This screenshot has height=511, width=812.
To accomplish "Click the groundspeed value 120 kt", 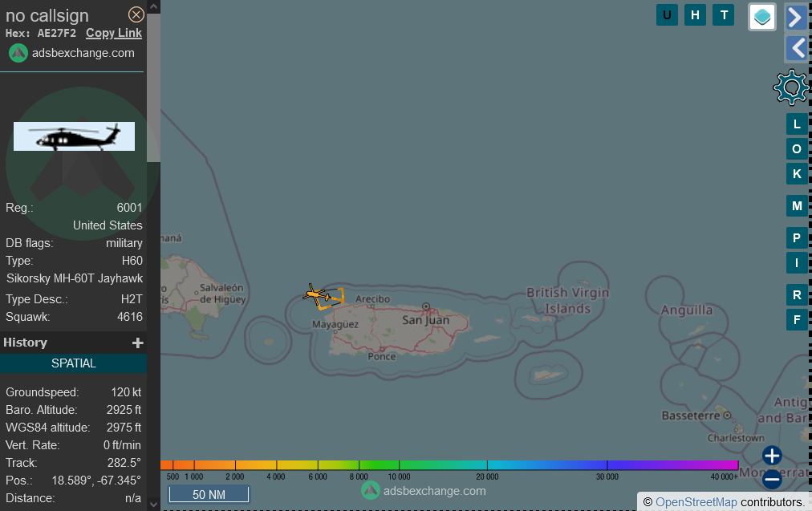I will click(x=126, y=392).
